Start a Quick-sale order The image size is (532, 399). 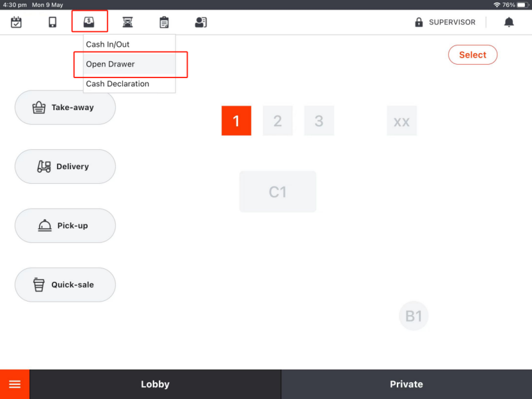[65, 285]
